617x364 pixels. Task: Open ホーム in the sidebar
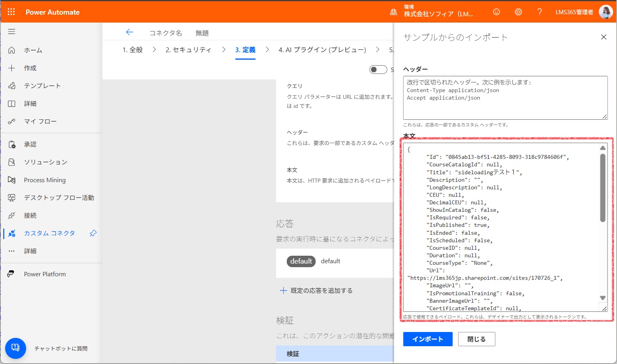[x=33, y=50]
